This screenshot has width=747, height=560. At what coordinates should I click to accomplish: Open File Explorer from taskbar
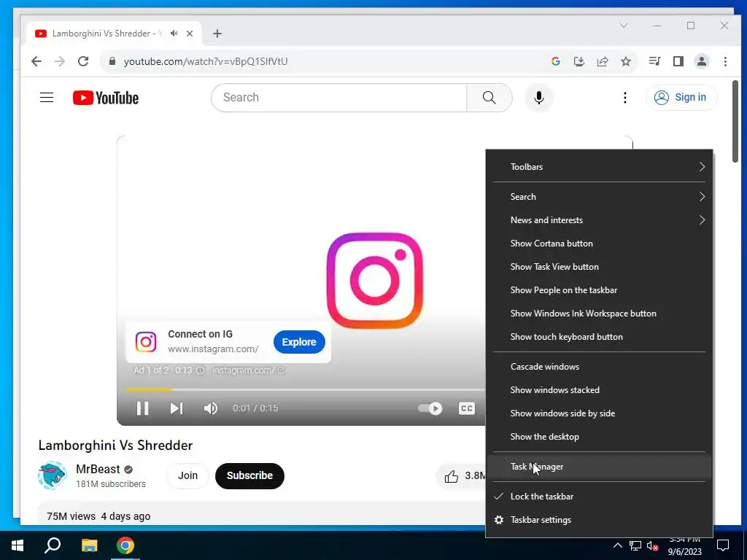point(89,545)
